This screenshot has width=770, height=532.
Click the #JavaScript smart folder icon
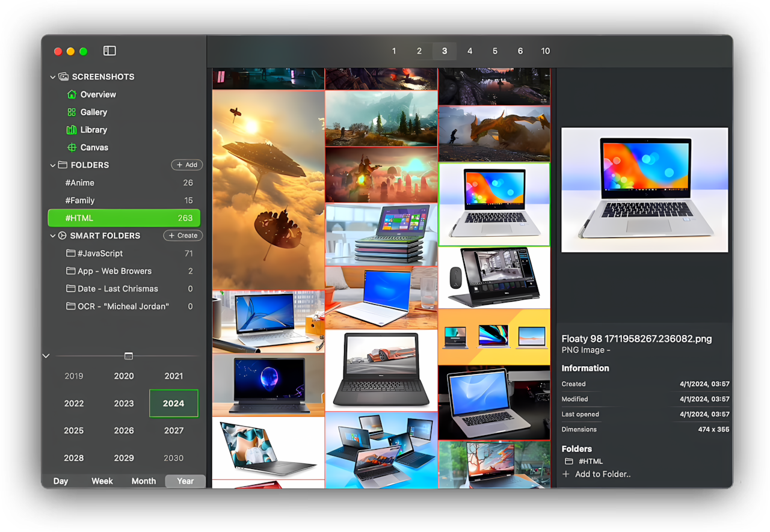coord(70,254)
